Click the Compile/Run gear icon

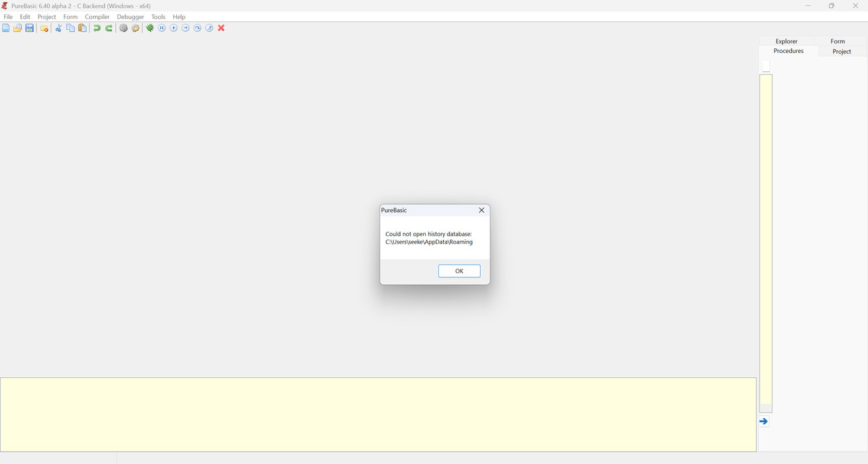point(123,28)
